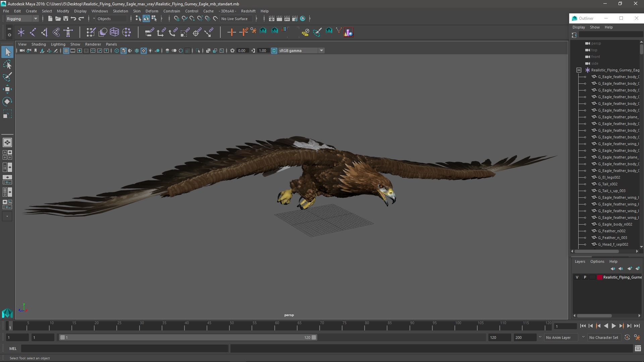Image resolution: width=644 pixels, height=362 pixels.
Task: Choose the Move tool in toolbox
Action: [7, 89]
